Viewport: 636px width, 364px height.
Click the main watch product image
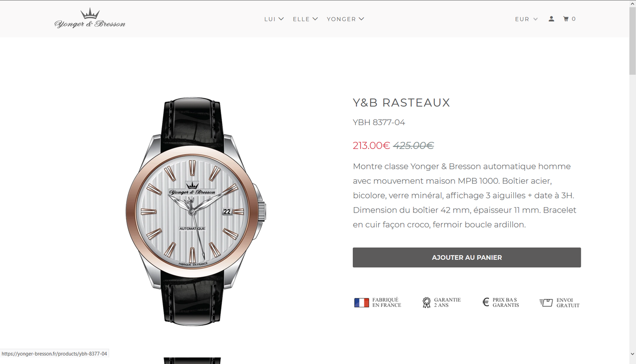coord(196,211)
